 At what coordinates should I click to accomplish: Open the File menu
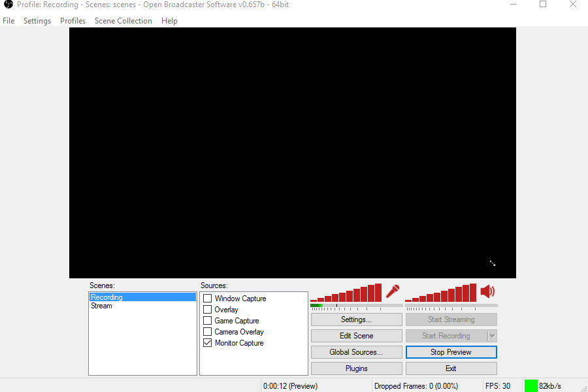coord(8,21)
